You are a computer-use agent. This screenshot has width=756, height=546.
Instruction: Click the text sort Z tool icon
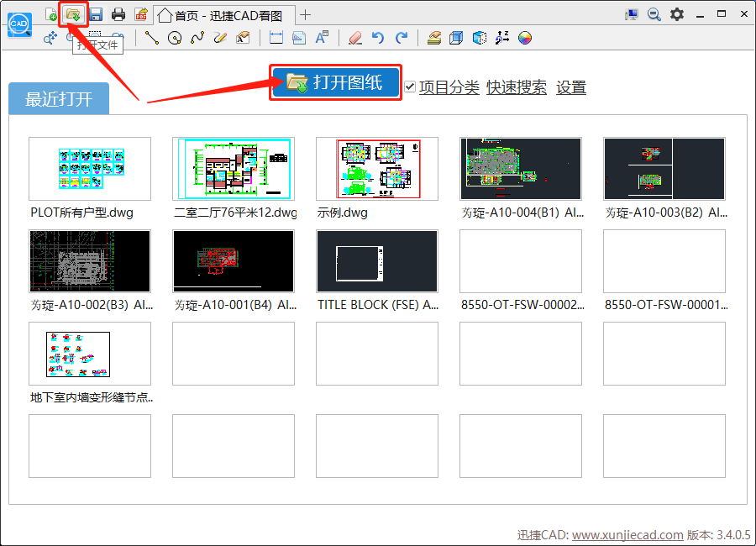coord(502,38)
